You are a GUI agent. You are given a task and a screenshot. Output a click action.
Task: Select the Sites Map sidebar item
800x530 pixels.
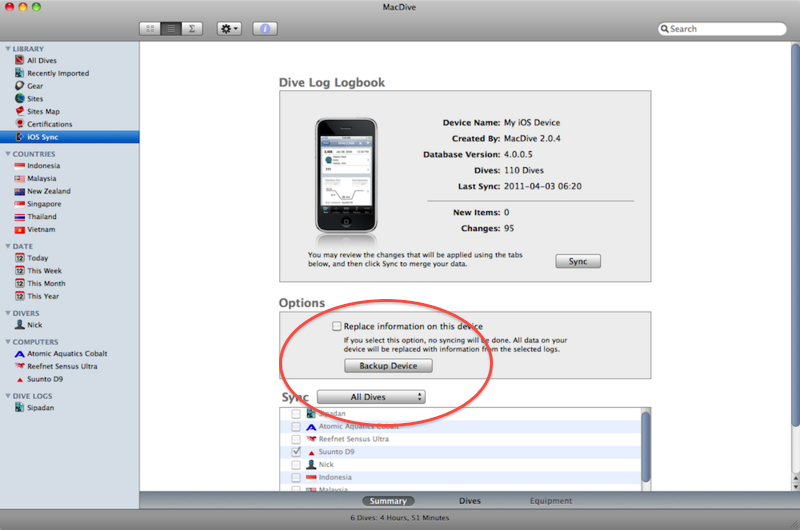[x=42, y=112]
